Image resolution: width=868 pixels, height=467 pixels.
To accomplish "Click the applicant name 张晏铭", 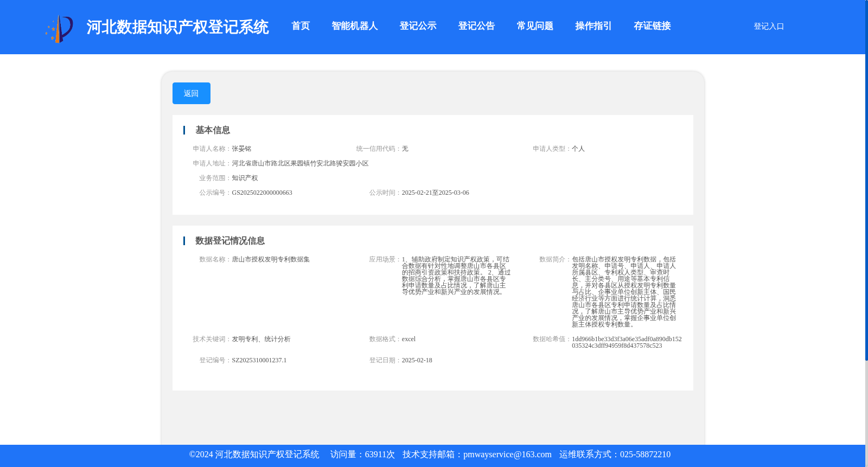I will coord(241,149).
